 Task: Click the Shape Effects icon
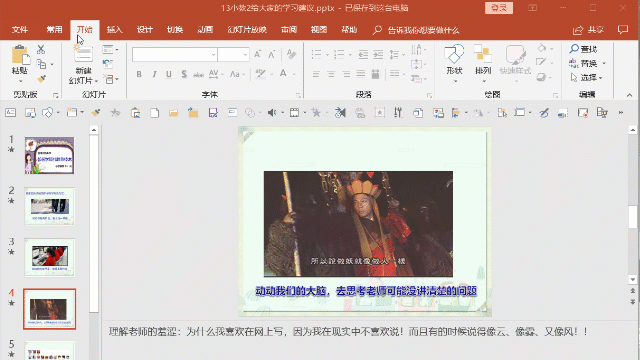pos(541,77)
